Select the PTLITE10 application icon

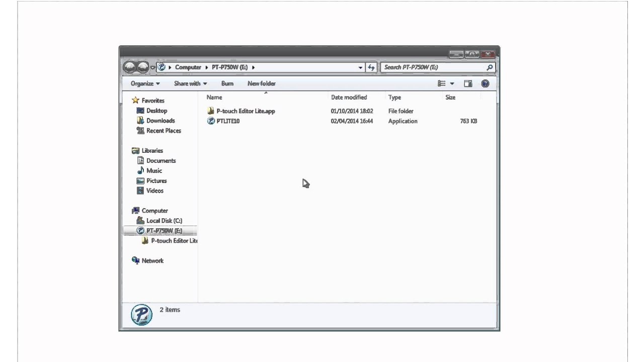coord(211,121)
